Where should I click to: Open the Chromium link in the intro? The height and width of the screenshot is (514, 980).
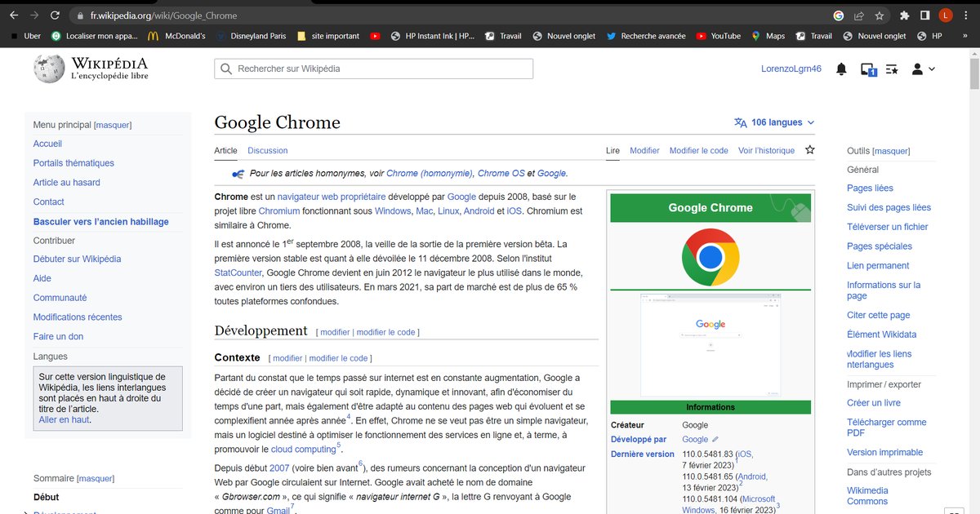(279, 211)
